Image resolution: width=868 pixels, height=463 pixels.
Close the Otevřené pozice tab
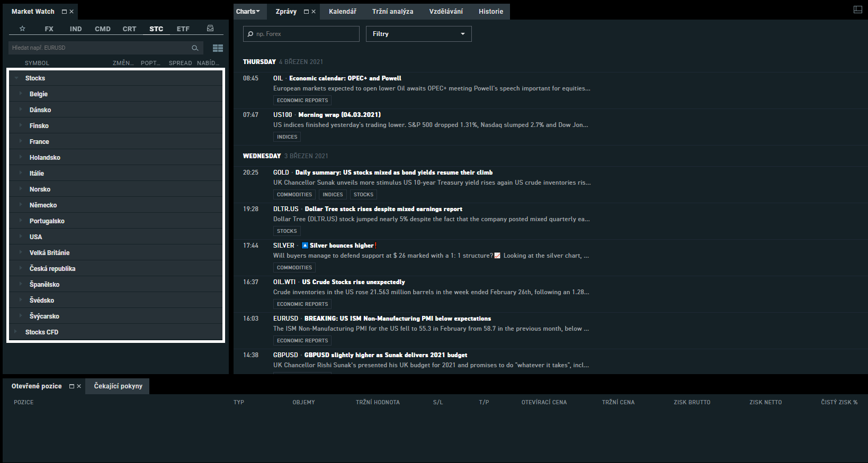pos(79,386)
